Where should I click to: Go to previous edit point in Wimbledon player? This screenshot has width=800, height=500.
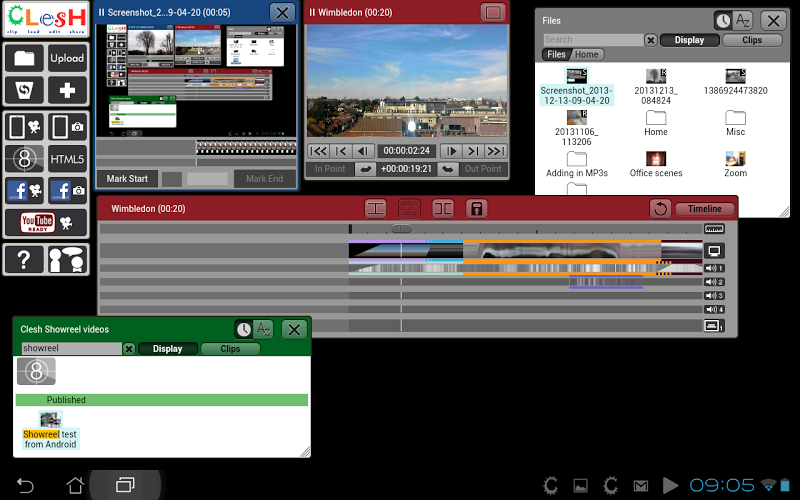[341, 151]
